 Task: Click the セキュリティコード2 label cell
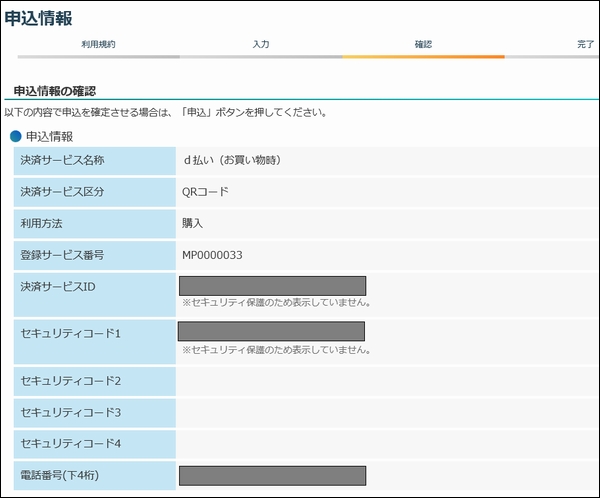[95, 381]
